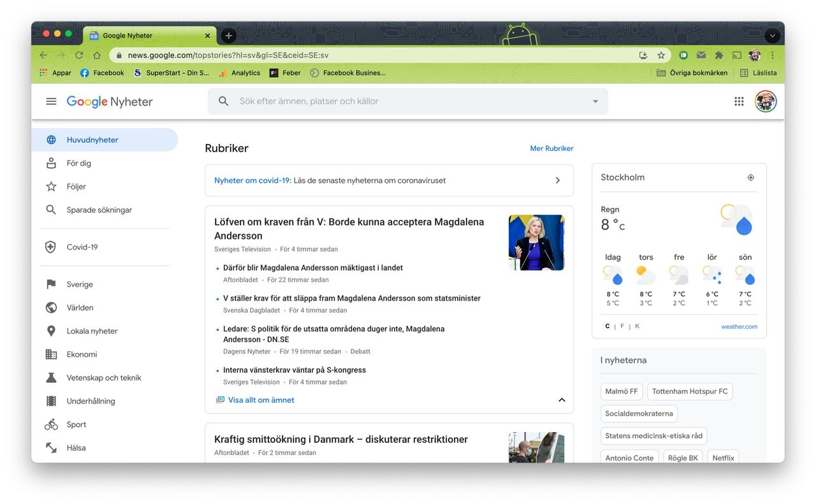816x504 pixels.
Task: Open the Läslista panel in the bookmarks bar
Action: (x=758, y=72)
